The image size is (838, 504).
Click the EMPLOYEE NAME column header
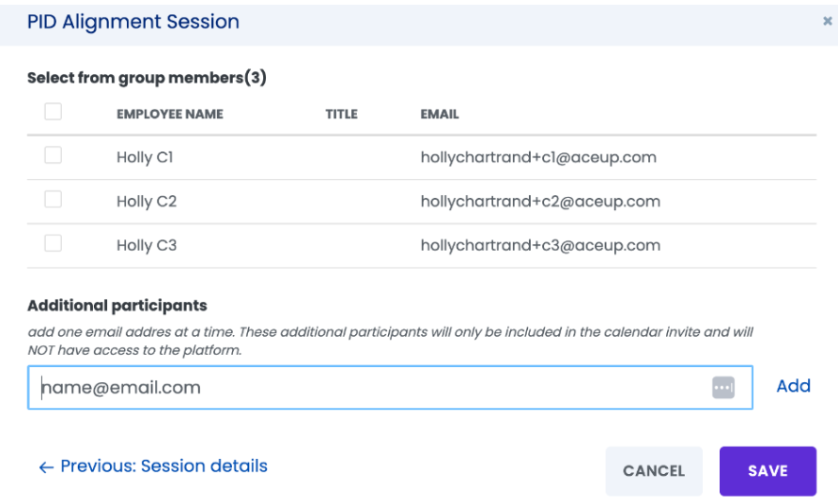(x=170, y=115)
